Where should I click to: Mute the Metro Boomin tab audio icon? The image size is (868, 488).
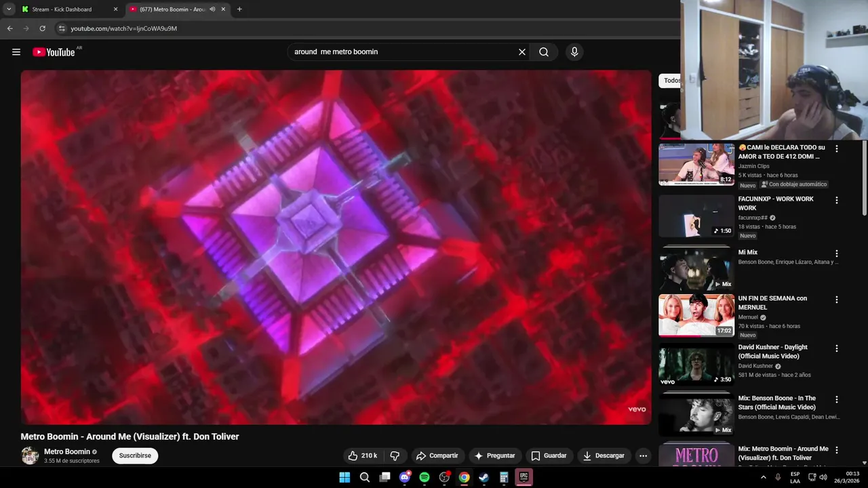click(x=212, y=9)
